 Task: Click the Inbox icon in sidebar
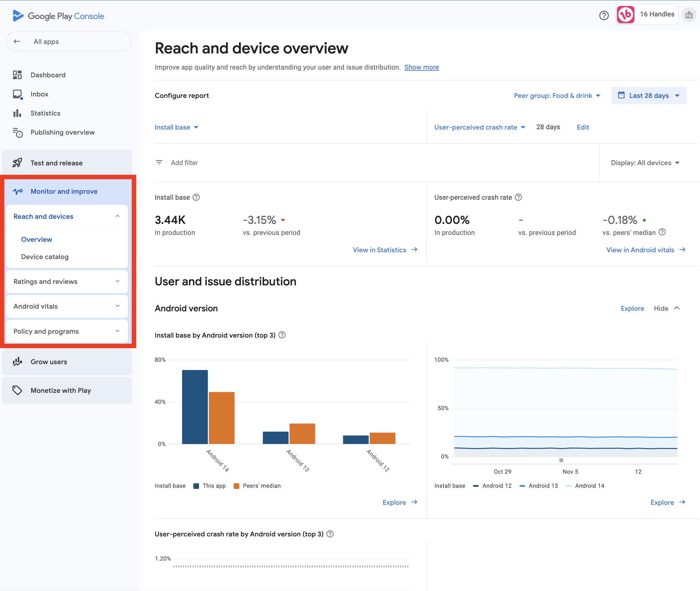tap(17, 94)
